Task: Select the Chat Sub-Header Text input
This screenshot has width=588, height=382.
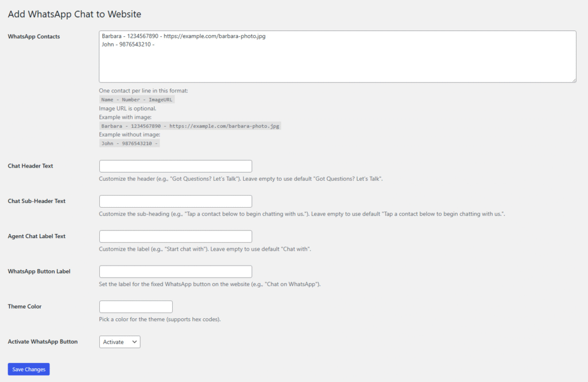Action: click(x=176, y=201)
